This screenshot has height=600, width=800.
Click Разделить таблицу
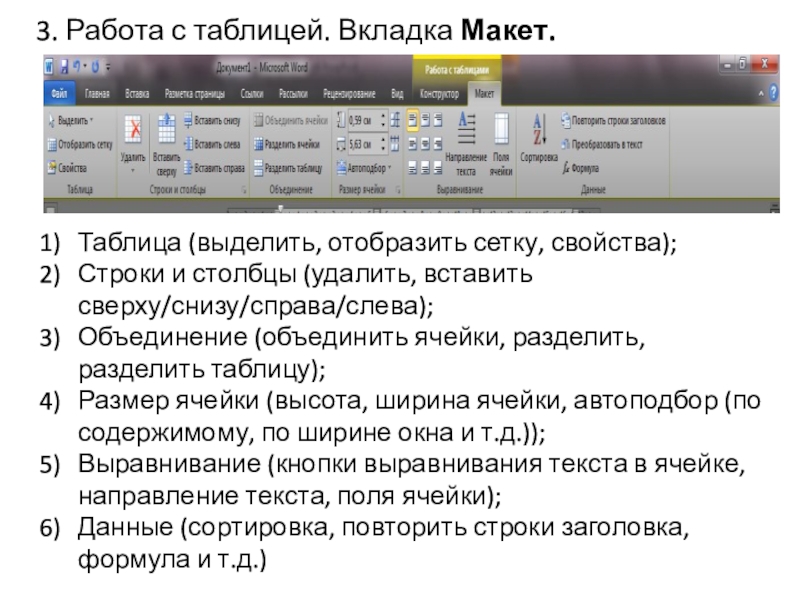288,167
